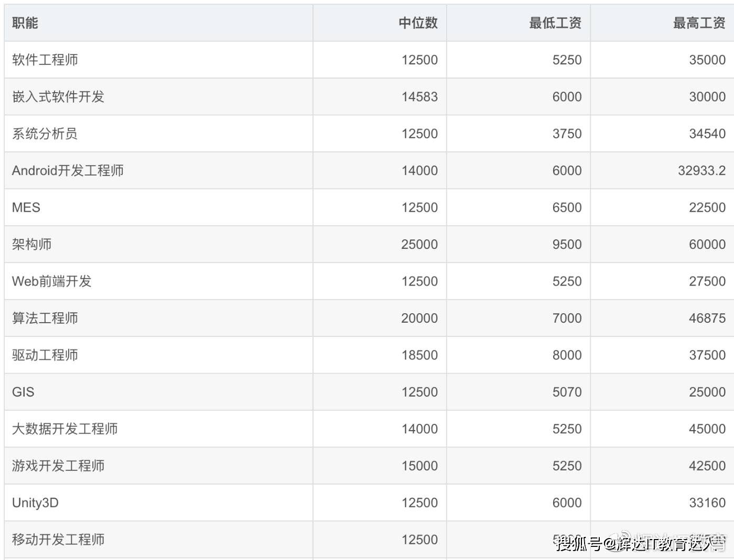Click maximum wage 37500 for 驱动工程师

[x=707, y=355]
